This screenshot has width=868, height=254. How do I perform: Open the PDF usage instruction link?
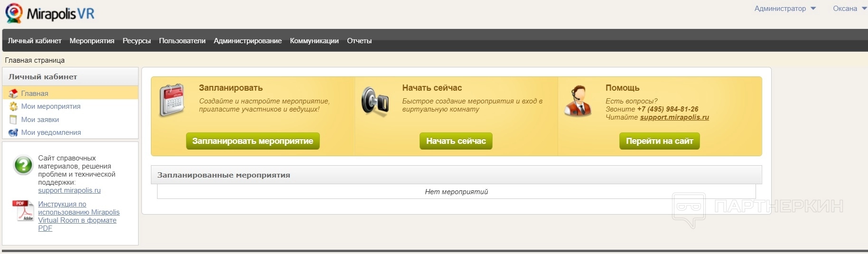(x=79, y=216)
